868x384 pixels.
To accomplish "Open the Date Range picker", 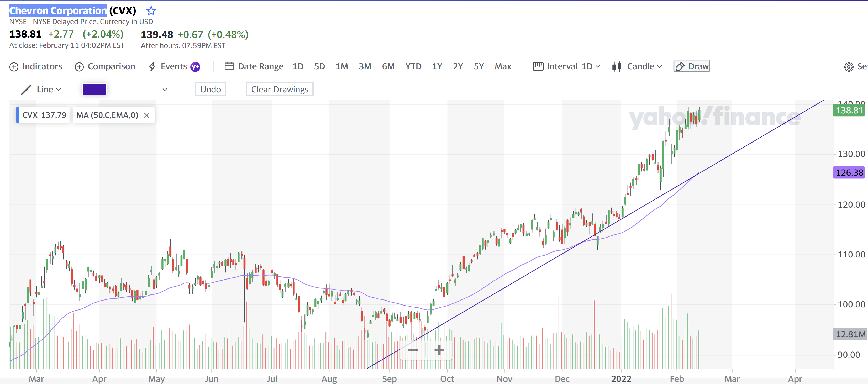I will tap(254, 66).
